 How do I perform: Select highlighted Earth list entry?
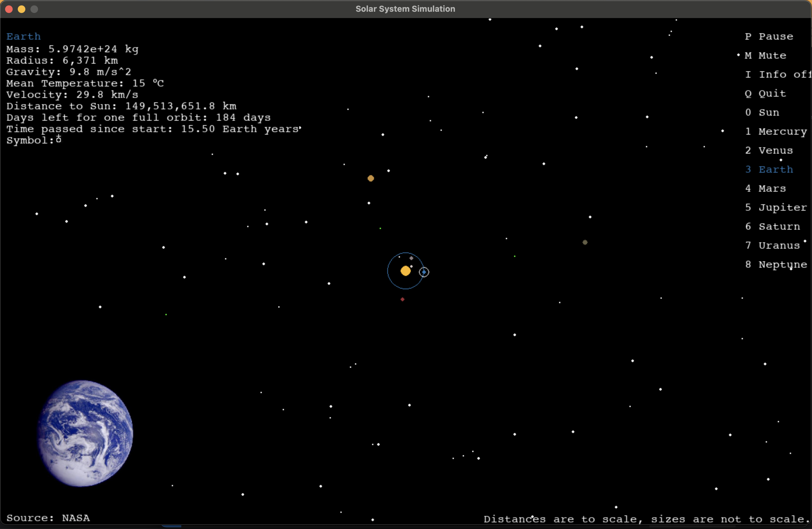click(769, 169)
